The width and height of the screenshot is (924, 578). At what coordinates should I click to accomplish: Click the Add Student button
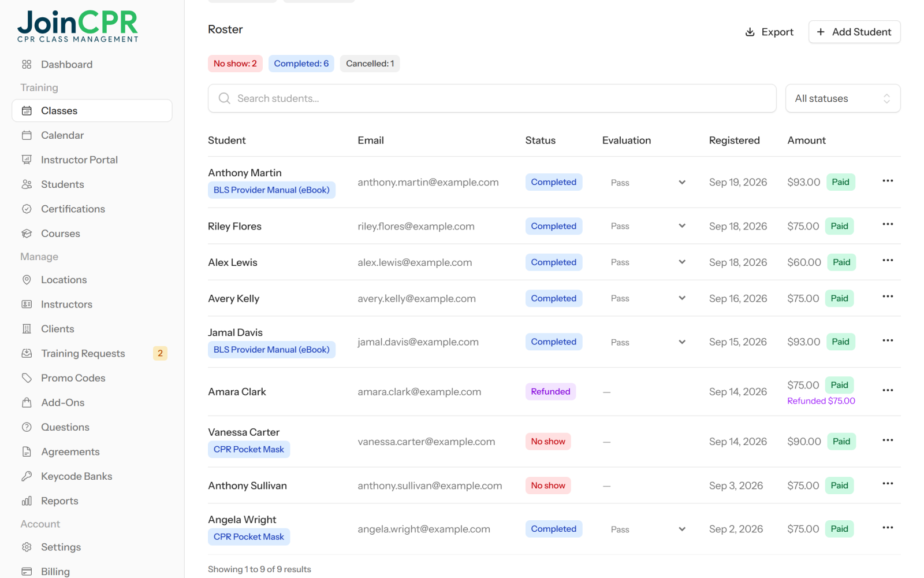click(854, 32)
